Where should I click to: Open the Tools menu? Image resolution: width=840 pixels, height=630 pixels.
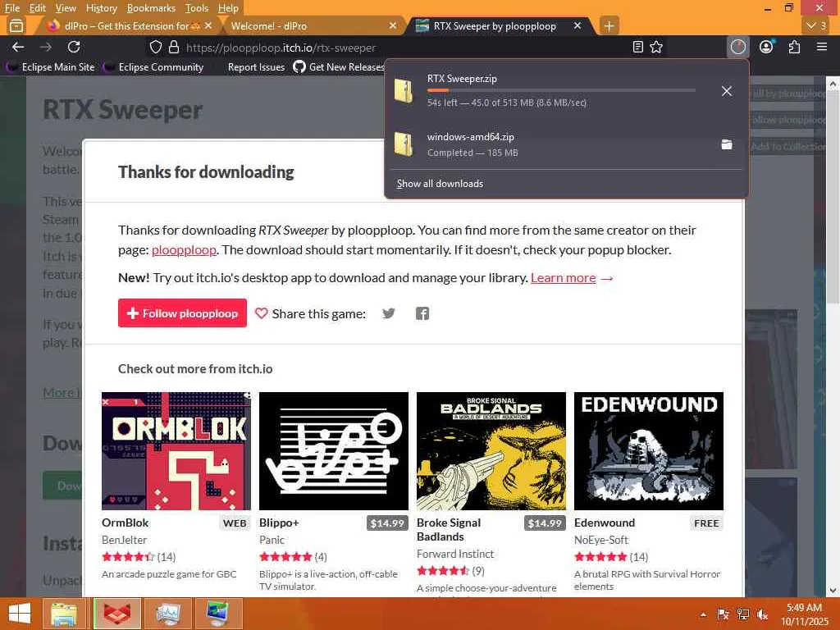[197, 8]
